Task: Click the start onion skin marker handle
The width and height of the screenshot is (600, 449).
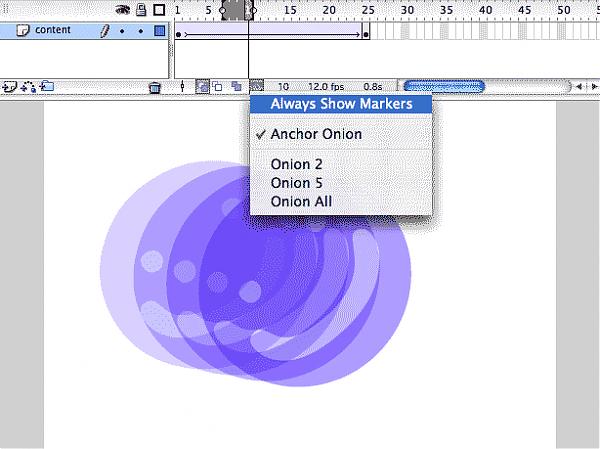Action: pos(223,10)
